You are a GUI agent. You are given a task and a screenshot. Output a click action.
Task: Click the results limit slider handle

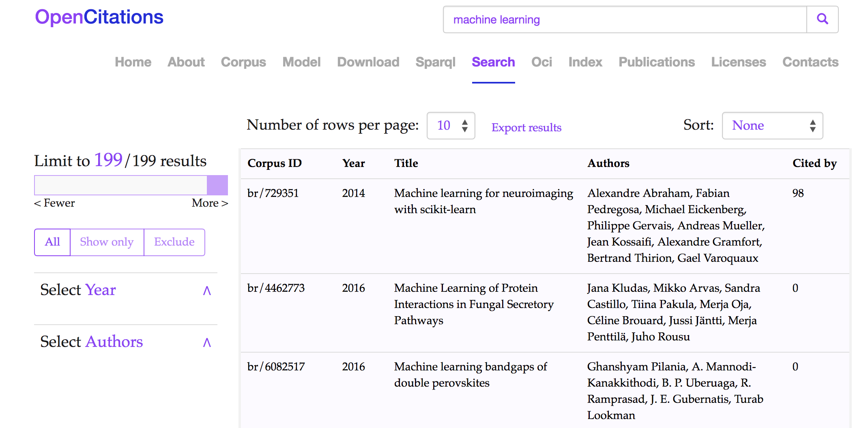[217, 185]
